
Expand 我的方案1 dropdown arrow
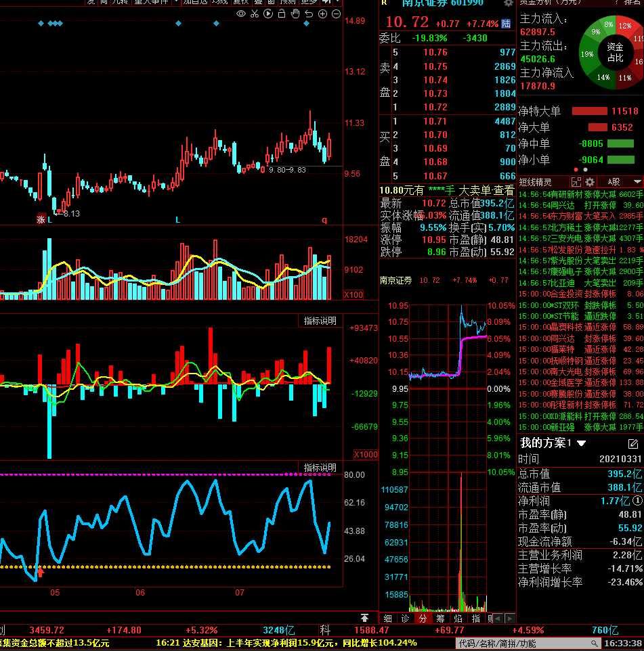(x=581, y=443)
